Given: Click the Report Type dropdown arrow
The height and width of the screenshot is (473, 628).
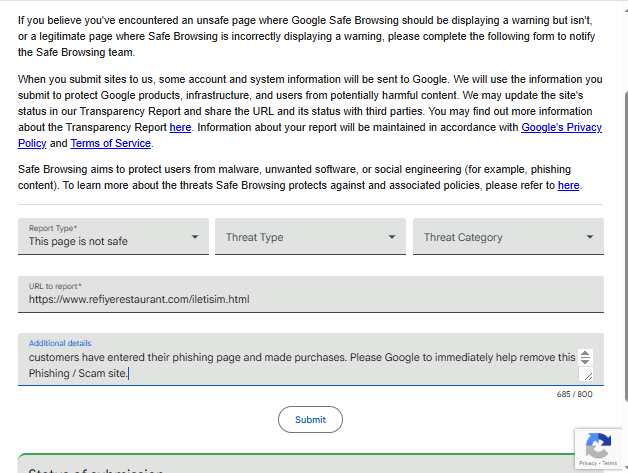Looking at the screenshot, I should [194, 238].
